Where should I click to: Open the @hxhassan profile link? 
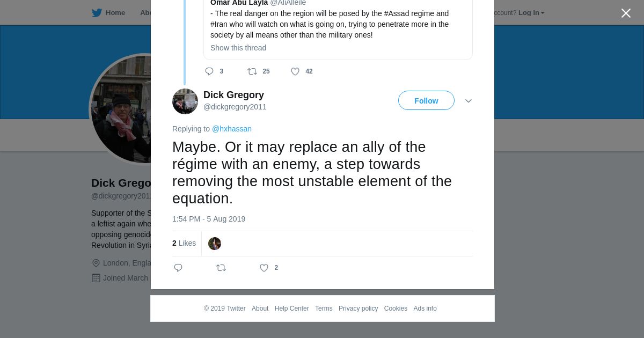[232, 129]
